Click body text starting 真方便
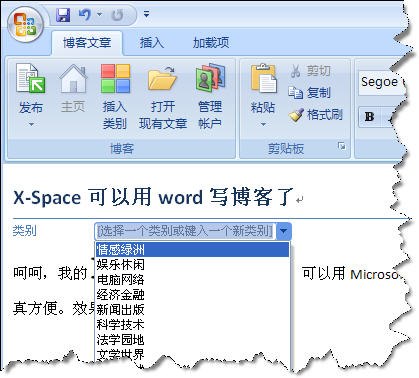Screen dimensions: 419x378 [54, 308]
